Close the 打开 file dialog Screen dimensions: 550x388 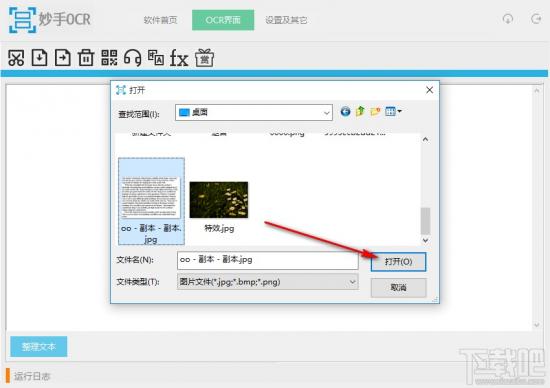click(429, 90)
